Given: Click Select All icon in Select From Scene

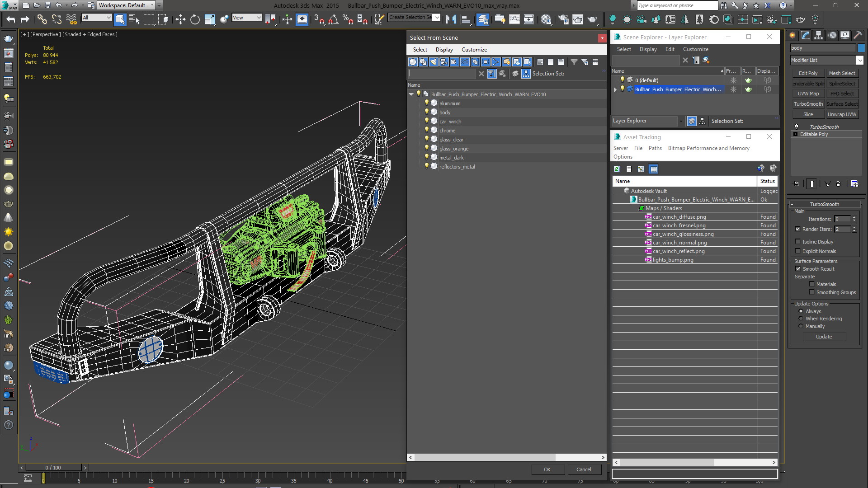Looking at the screenshot, I should [540, 62].
